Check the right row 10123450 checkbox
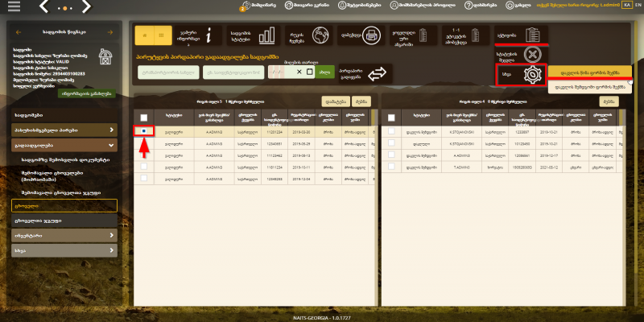The image size is (644, 322). [x=391, y=142]
